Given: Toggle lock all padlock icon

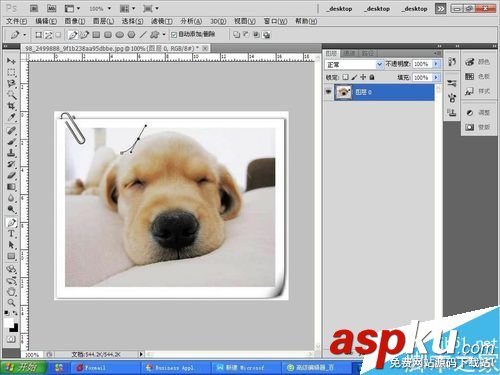Looking at the screenshot, I should [x=372, y=77].
